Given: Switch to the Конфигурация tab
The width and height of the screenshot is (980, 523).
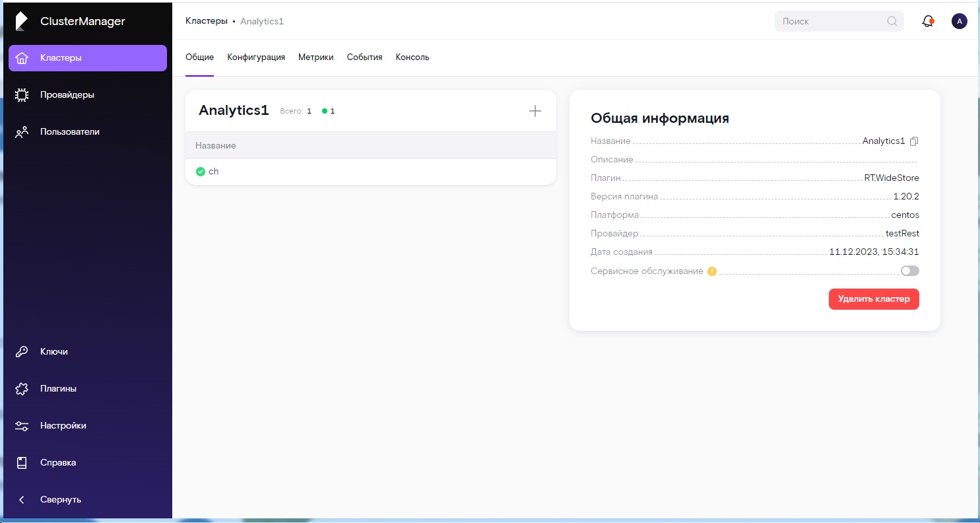Looking at the screenshot, I should pyautogui.click(x=256, y=57).
